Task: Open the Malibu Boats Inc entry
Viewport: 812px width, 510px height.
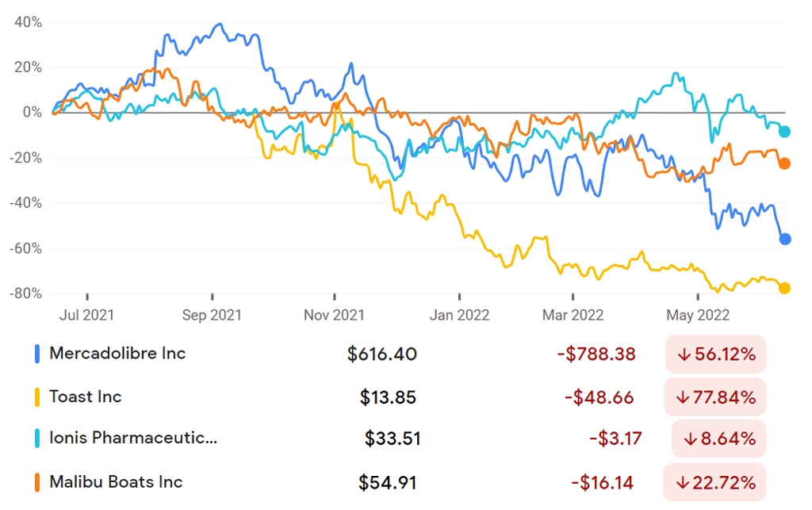Action: [x=116, y=482]
